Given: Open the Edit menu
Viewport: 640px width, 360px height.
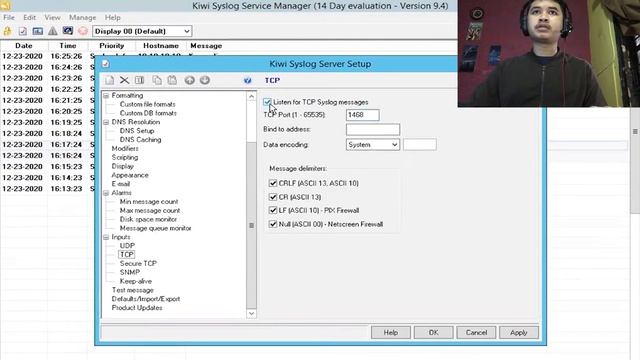Looking at the screenshot, I should (x=29, y=18).
